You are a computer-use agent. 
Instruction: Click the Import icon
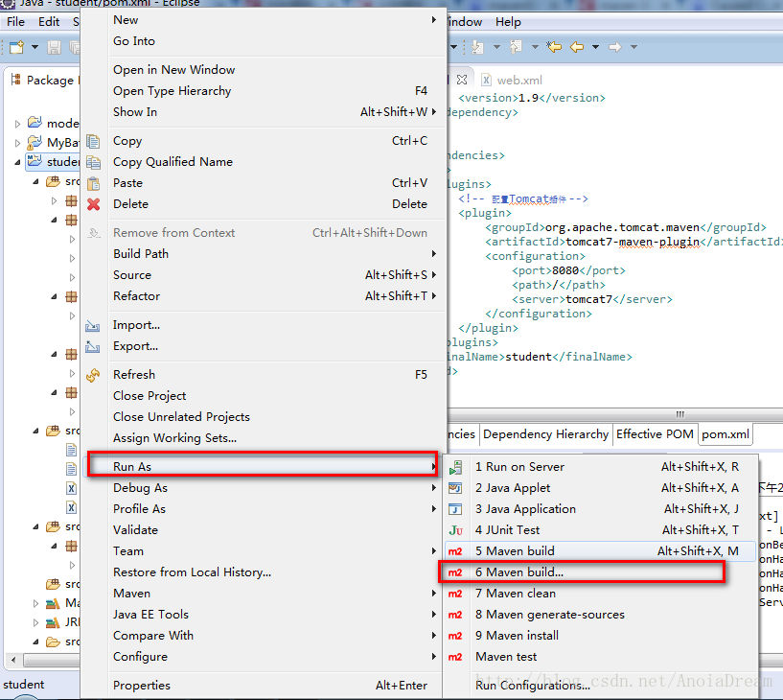(x=92, y=326)
